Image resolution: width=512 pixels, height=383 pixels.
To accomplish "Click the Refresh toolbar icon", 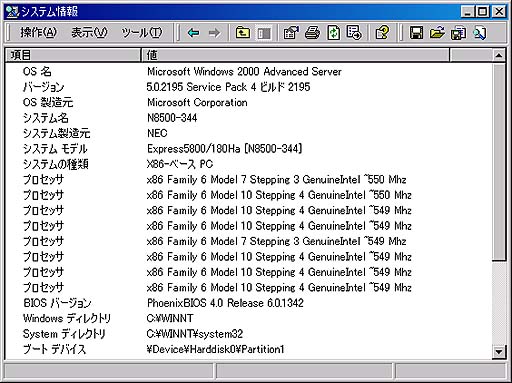I will [333, 33].
